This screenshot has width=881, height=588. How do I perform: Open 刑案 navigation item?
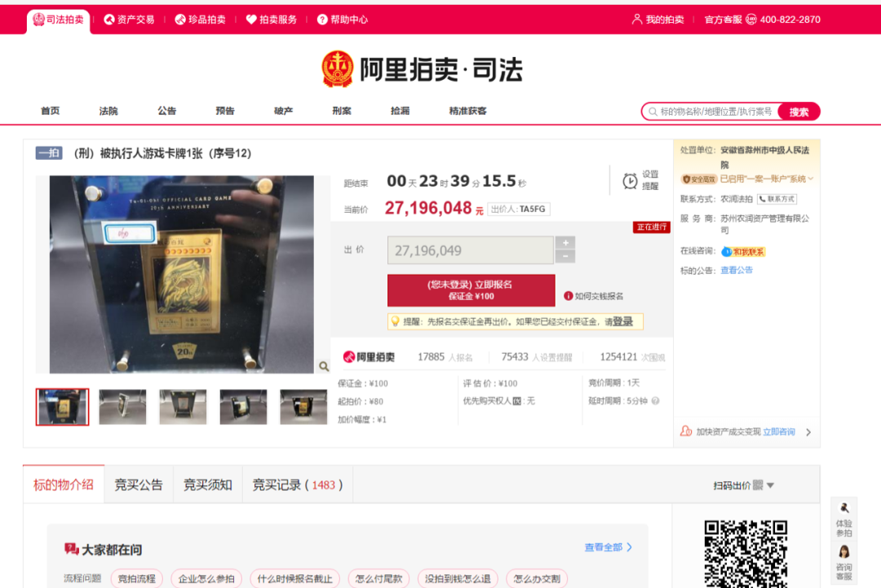tap(342, 111)
